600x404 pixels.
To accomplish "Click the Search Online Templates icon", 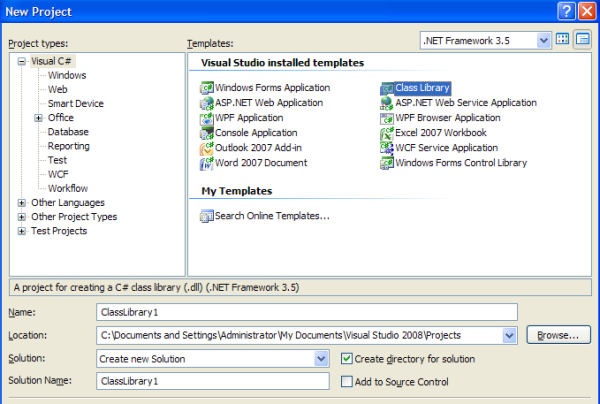I will [x=207, y=216].
